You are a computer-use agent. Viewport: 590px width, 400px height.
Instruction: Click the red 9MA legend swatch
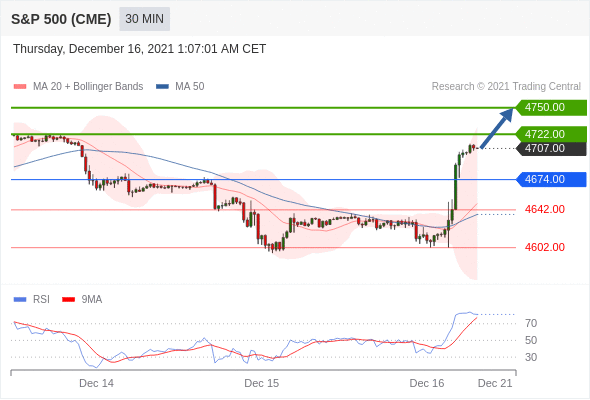click(x=68, y=300)
